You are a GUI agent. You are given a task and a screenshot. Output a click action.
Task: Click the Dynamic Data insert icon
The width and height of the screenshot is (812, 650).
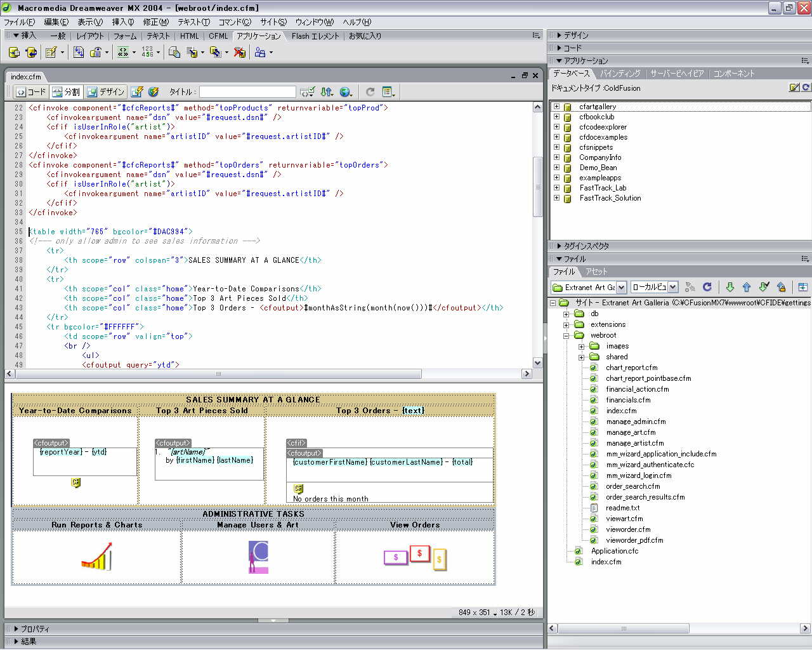(x=51, y=52)
